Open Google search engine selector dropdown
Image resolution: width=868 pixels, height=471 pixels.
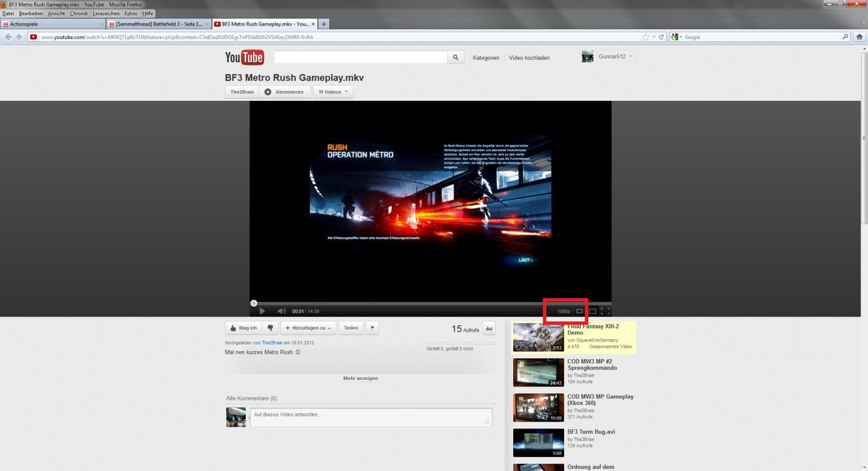click(676, 37)
